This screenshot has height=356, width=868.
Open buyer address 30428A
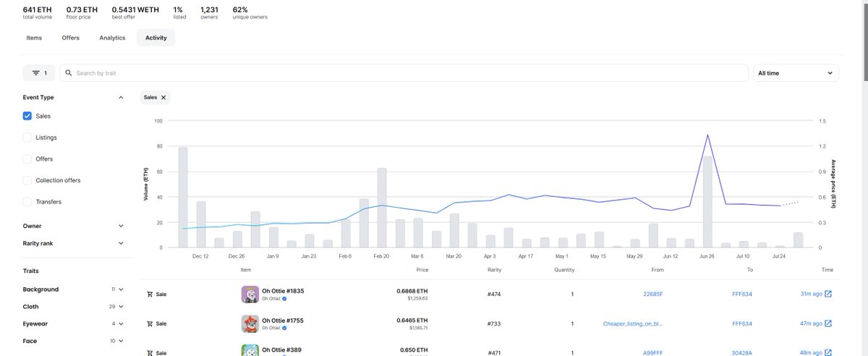click(742, 352)
